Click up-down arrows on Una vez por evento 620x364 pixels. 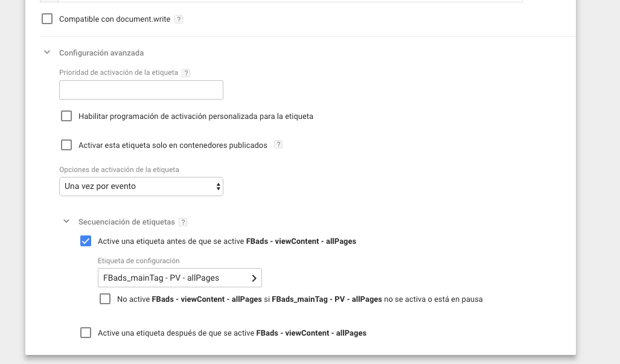pos(218,187)
